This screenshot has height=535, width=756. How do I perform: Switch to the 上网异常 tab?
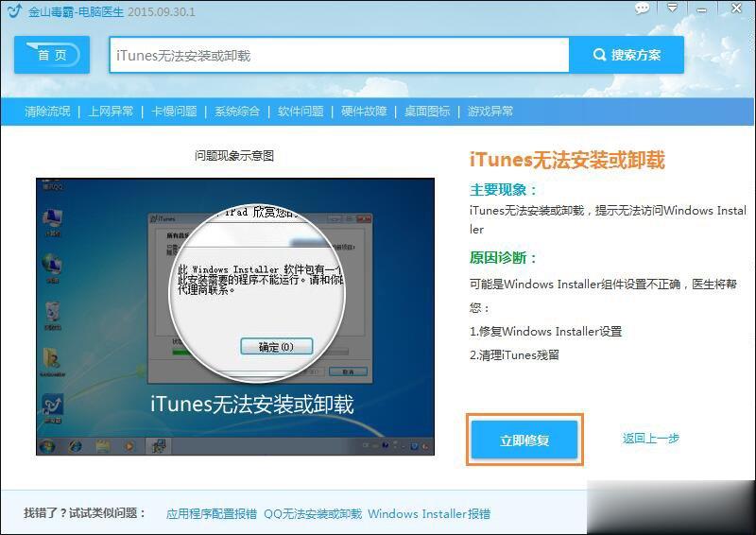pos(111,111)
